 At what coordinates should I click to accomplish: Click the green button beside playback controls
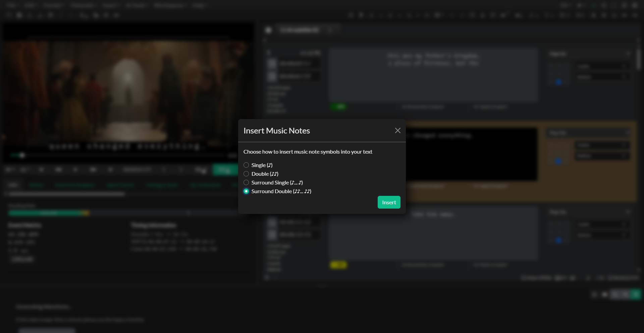click(x=224, y=170)
